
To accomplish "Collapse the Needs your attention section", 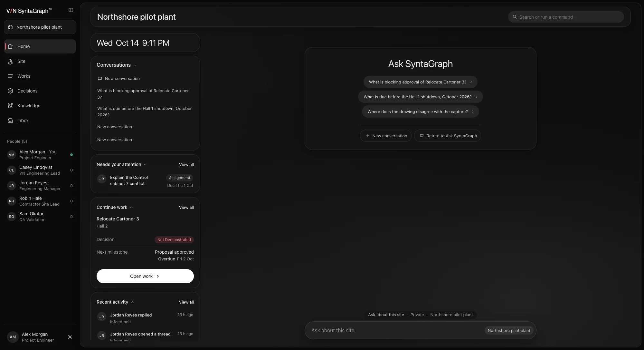I will click(x=145, y=164).
